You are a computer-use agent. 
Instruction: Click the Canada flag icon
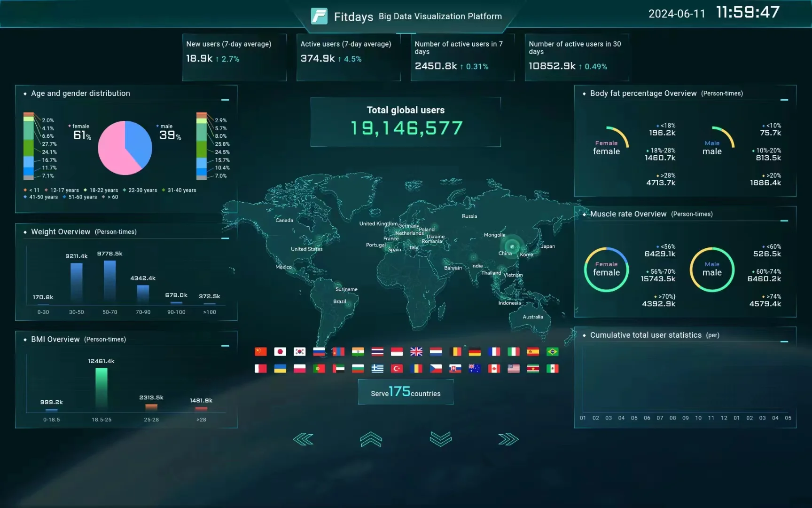pos(494,369)
